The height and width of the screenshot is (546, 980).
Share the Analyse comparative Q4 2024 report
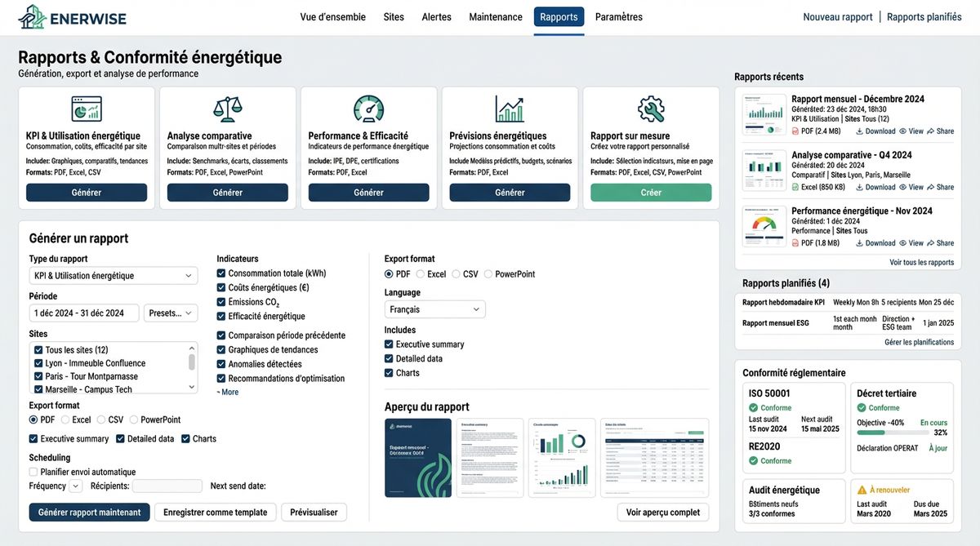939,187
